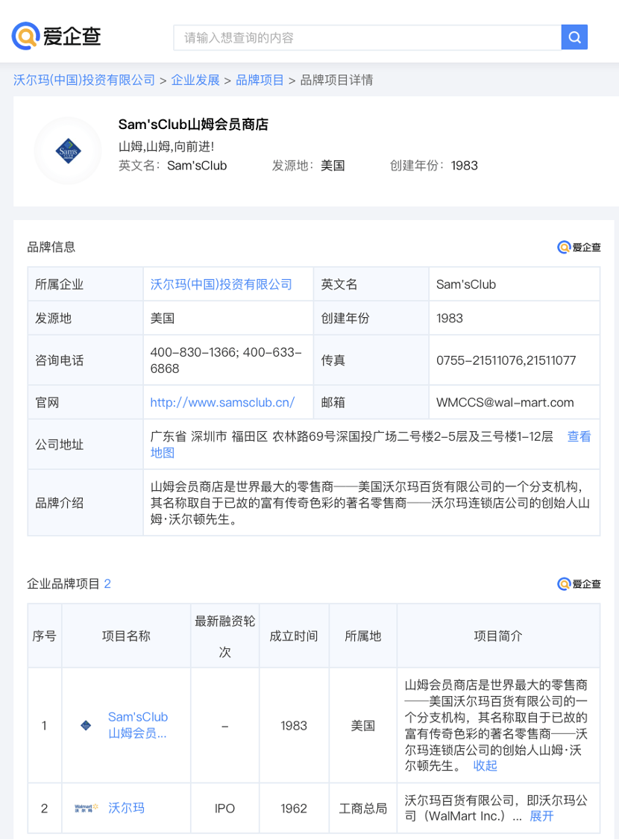
Task: Open 沃尔玛(中国)投资有限公司 breadcrumb link
Action: [84, 81]
